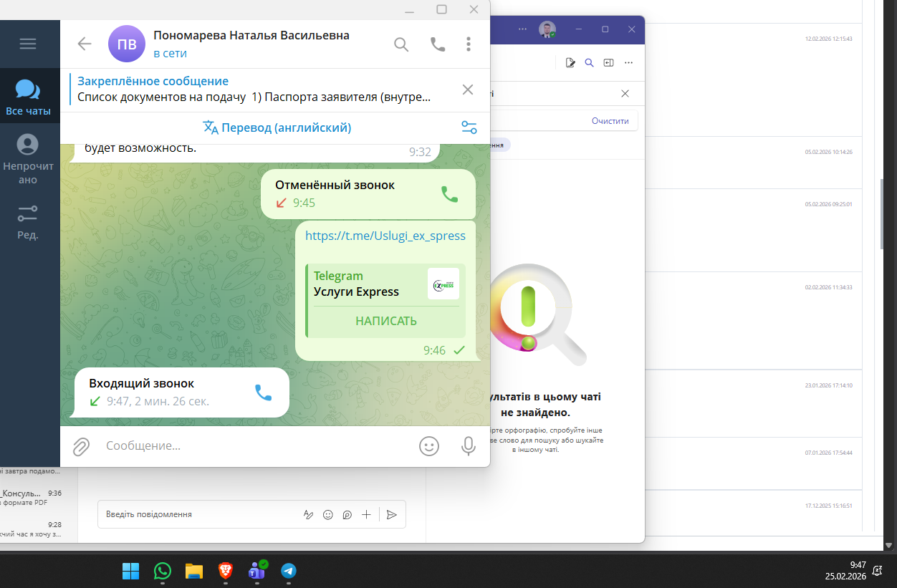Close the pinned message bar

click(x=468, y=90)
